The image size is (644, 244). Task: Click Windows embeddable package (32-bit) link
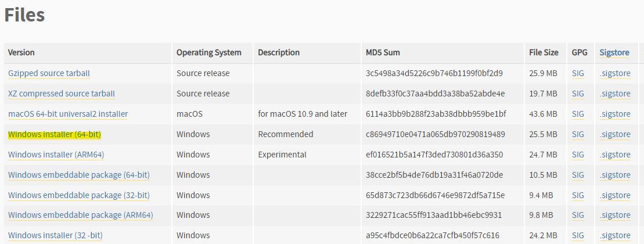(79, 195)
